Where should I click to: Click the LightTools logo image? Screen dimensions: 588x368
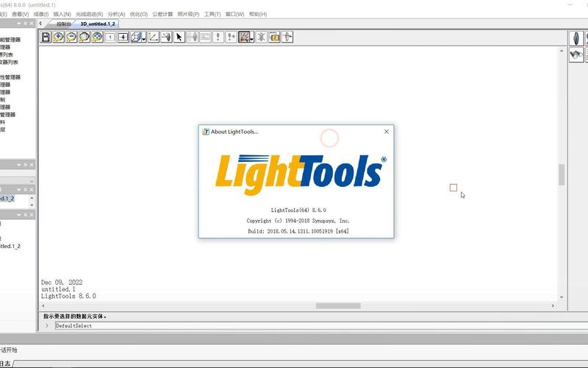[x=301, y=174]
